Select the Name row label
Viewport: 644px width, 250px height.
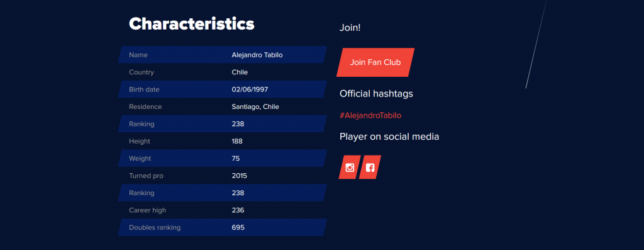coord(138,55)
